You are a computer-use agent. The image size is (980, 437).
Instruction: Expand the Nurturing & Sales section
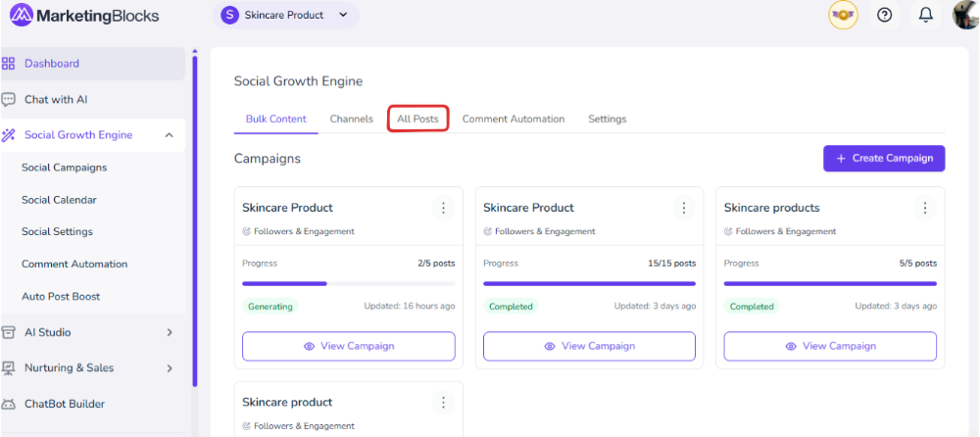[169, 368]
